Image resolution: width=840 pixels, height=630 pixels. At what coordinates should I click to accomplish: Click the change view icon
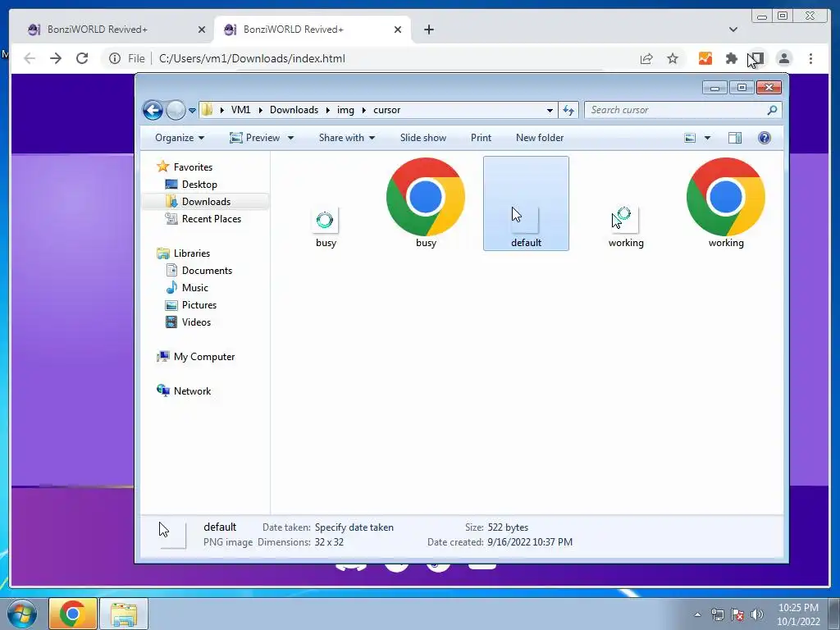690,138
